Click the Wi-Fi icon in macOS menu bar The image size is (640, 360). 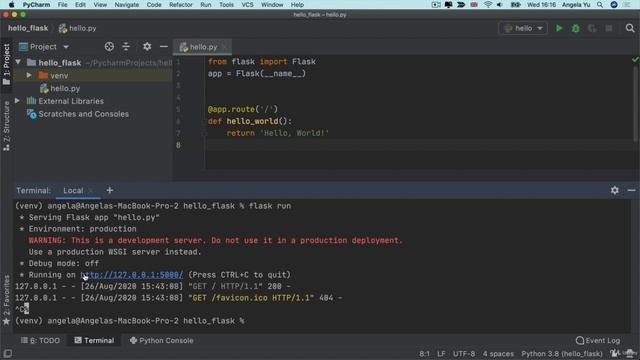click(x=488, y=4)
